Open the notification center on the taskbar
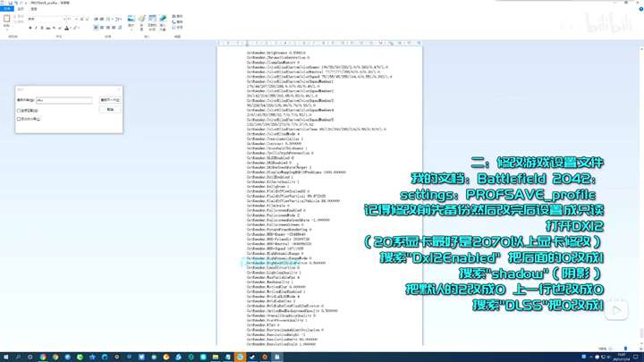 [x=636, y=357]
